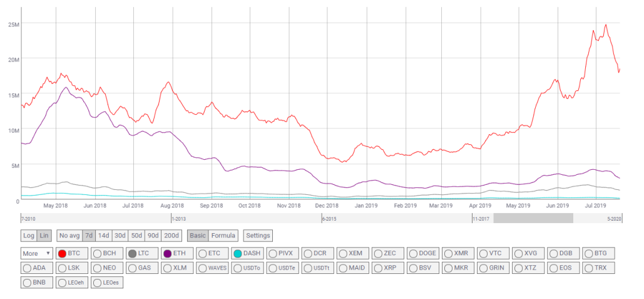This screenshot has height=299, width=644.
Task: Enable the MAID coin series
Action: 352,268
